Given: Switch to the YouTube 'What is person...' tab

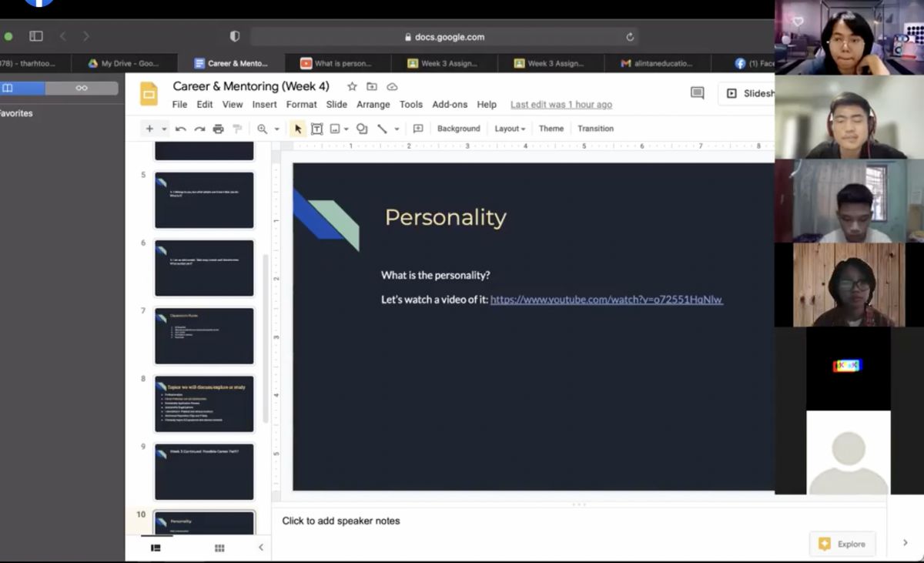Looking at the screenshot, I should tap(337, 63).
